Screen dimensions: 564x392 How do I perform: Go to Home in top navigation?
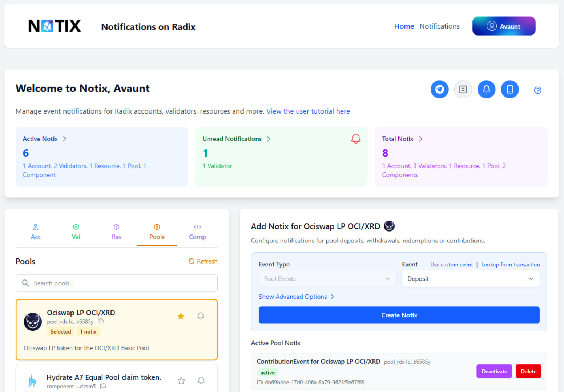[404, 26]
